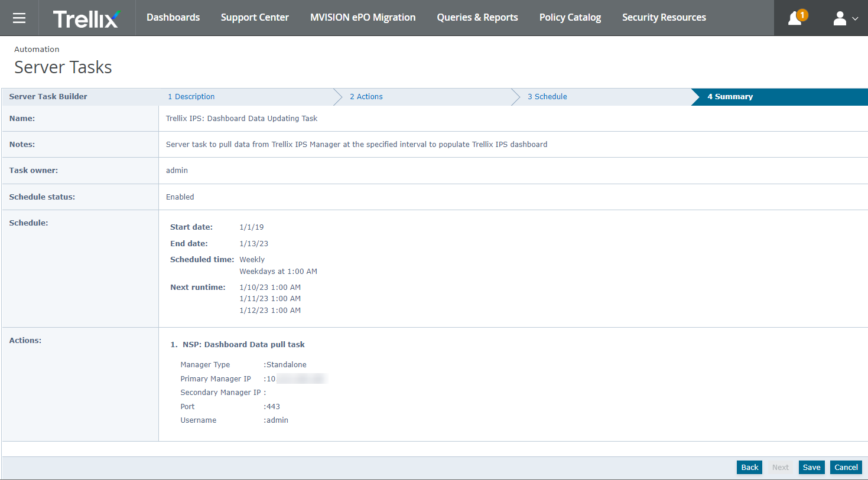Jump to step 2 Actions

pyautogui.click(x=366, y=97)
